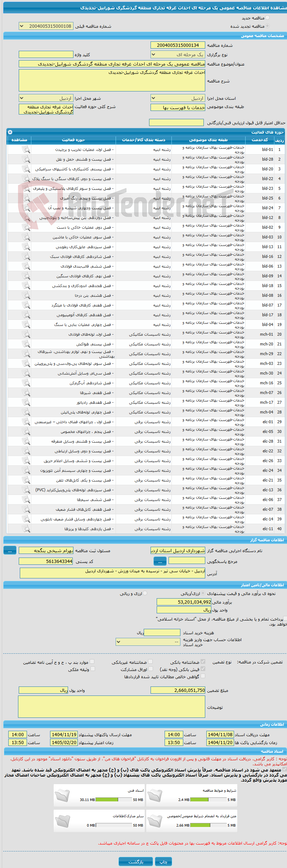Select the ارزی و ریالی radio option
Screen dimensions: 287x868
(x=145, y=593)
